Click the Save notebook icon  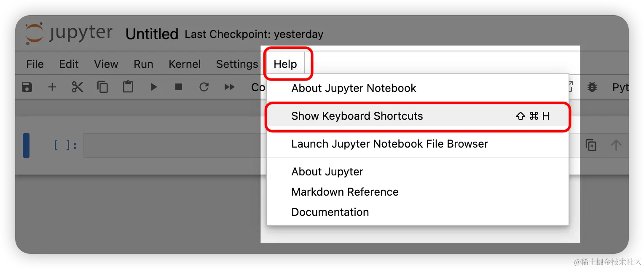click(x=27, y=87)
